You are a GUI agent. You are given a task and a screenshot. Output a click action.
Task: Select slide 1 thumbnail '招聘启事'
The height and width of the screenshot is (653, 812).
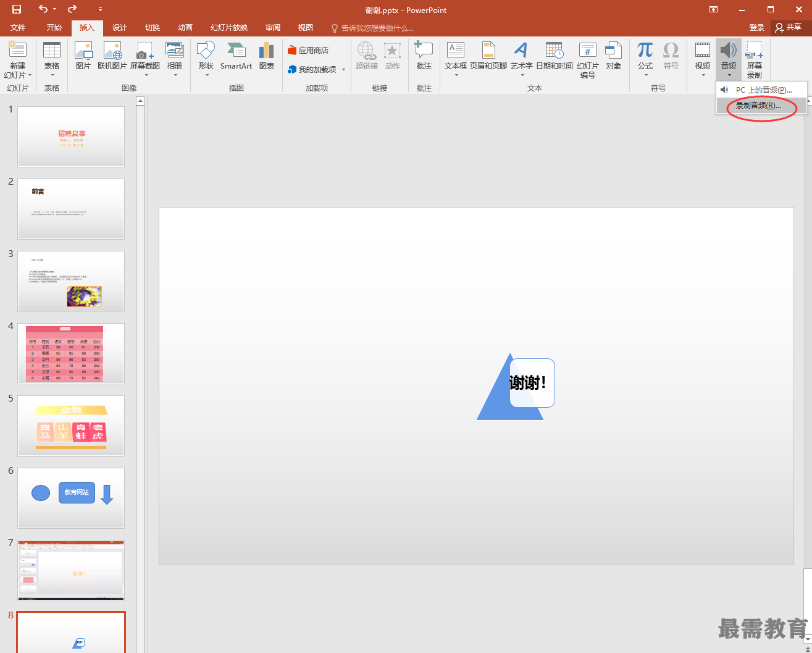pos(71,137)
